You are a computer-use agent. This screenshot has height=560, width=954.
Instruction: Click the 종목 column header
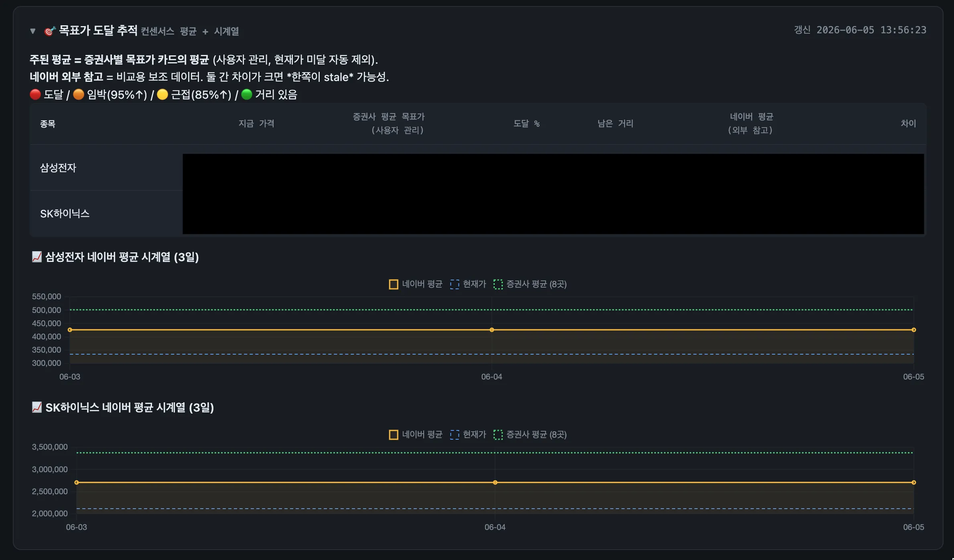[48, 124]
